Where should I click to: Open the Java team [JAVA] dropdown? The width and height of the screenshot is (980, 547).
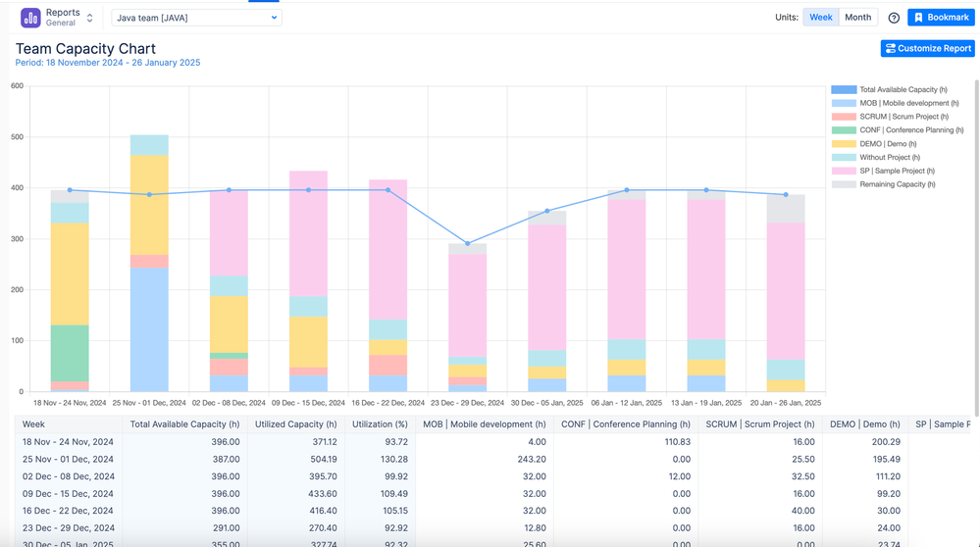[196, 18]
